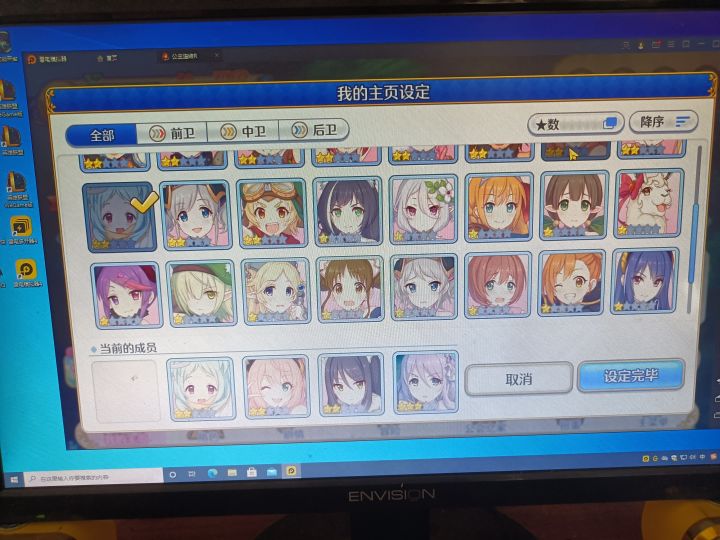Switch to the 后卫 filter tab

coord(314,130)
